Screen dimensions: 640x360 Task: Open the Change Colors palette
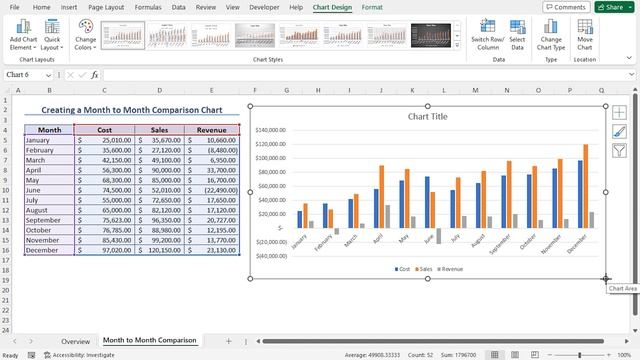(x=85, y=35)
